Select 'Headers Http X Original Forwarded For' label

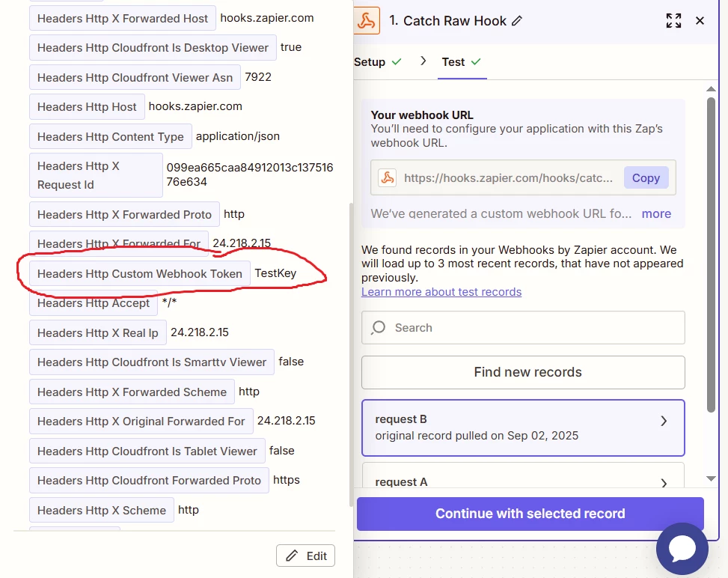[141, 422]
